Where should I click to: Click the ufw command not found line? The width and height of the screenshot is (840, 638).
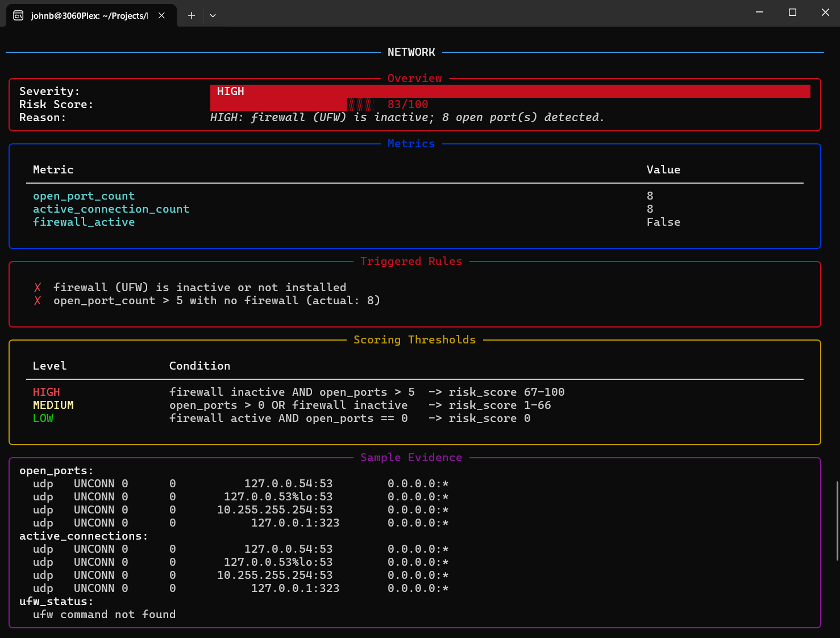[104, 615]
